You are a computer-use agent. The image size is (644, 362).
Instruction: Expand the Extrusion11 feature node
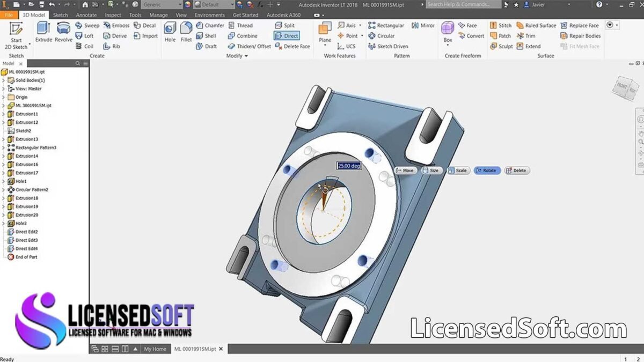[3, 114]
